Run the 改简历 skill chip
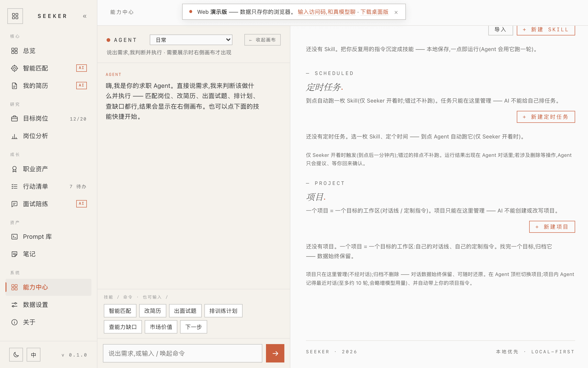 (x=153, y=311)
